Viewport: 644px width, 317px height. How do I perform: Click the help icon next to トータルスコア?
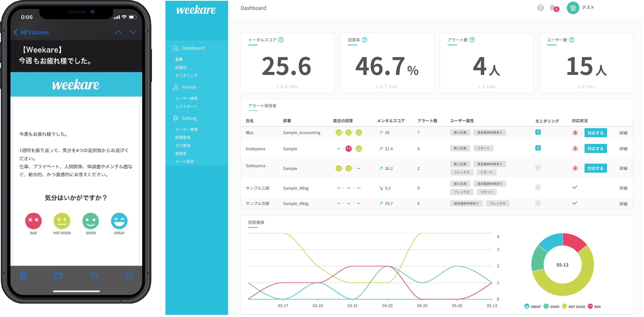click(281, 40)
